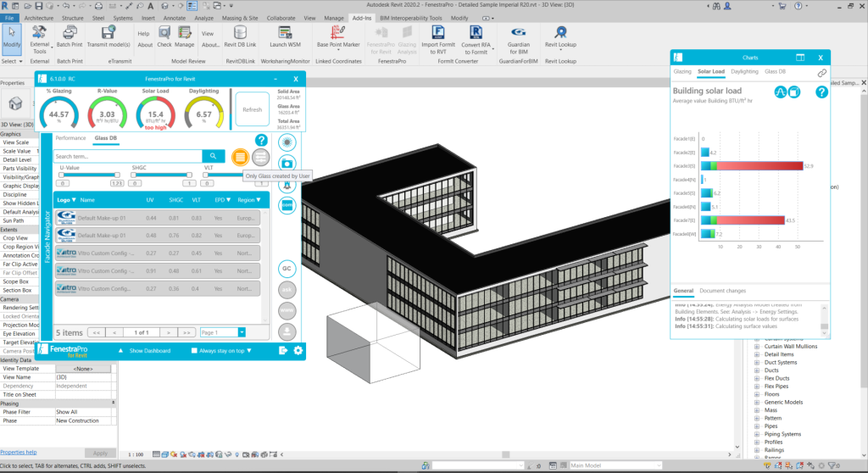Select Default Make-up 01 row with UV 0.44
868x473 pixels.
tap(158, 218)
